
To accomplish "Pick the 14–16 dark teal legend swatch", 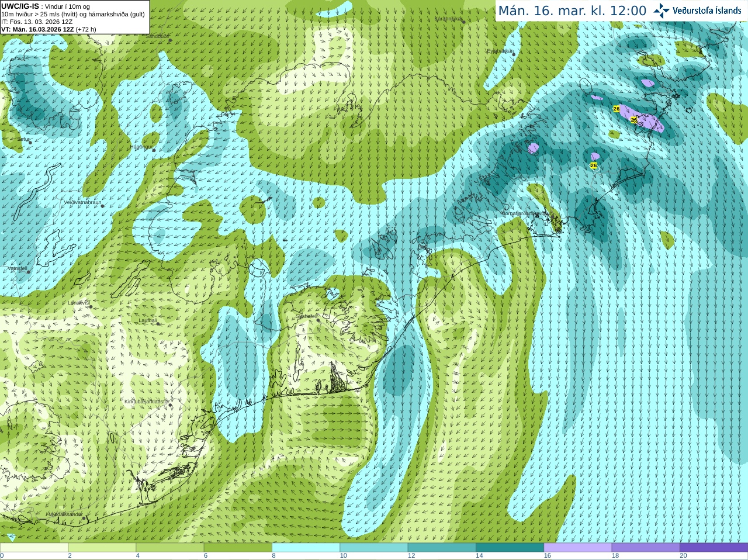I will coord(510,548).
